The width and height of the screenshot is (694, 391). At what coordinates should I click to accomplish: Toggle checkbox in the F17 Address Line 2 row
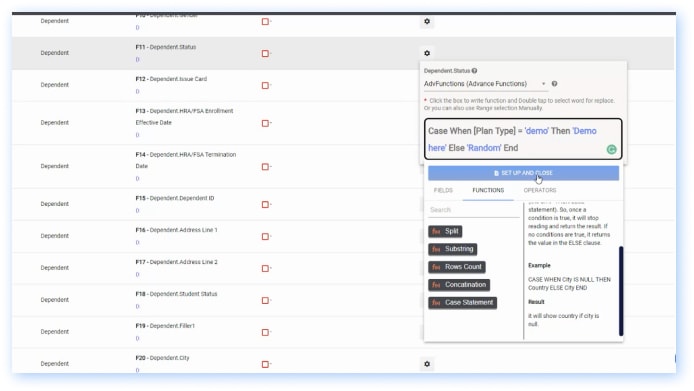pyautogui.click(x=265, y=268)
